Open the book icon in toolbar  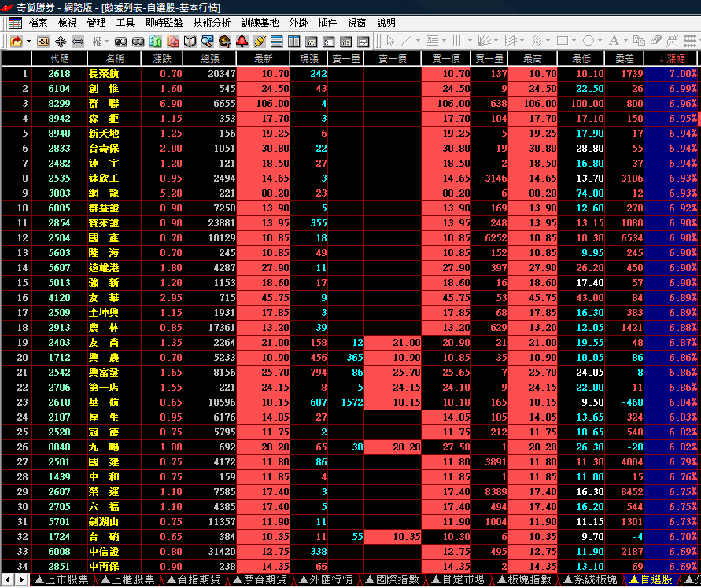[x=190, y=42]
